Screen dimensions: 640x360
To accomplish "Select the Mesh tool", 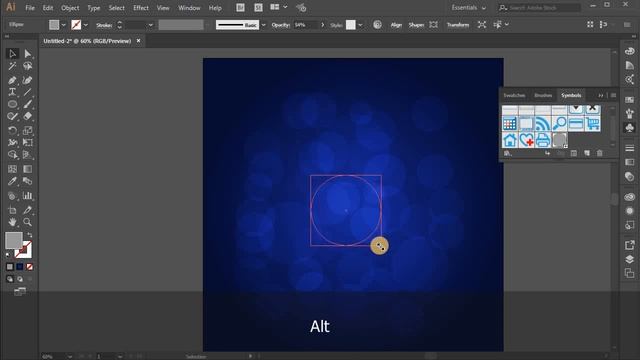I will pos(12,169).
